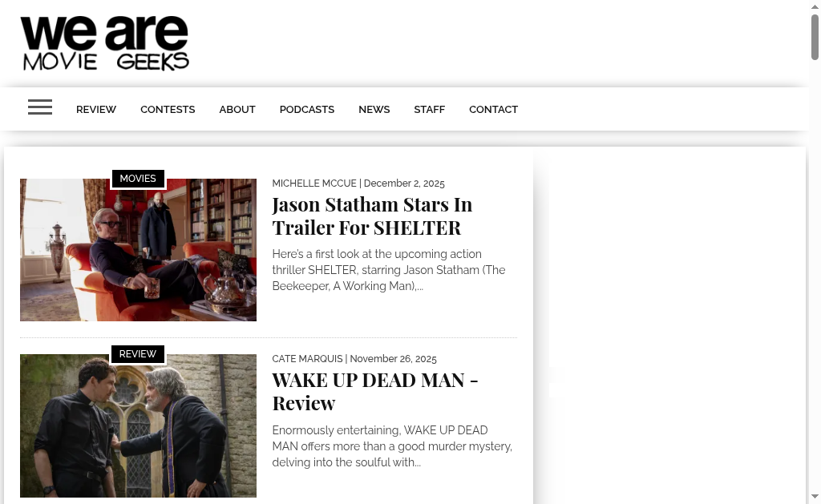This screenshot has height=504, width=821.
Task: Click the WAKE UP DEAD MAN excerpt text
Action: click(x=391, y=446)
